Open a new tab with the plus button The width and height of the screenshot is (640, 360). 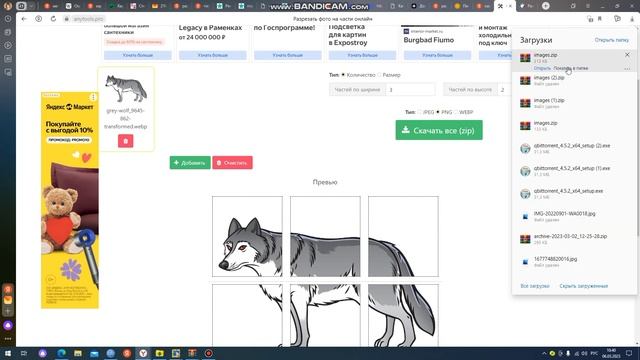546,6
